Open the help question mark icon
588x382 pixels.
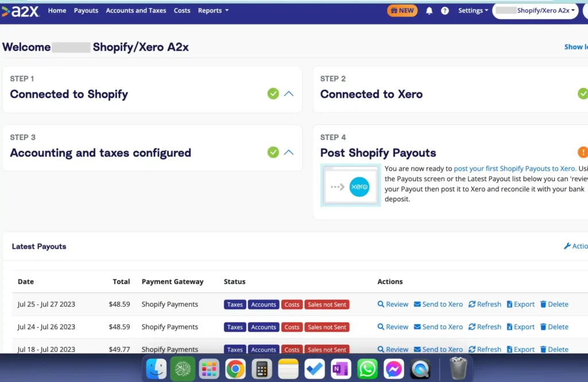[x=445, y=11]
